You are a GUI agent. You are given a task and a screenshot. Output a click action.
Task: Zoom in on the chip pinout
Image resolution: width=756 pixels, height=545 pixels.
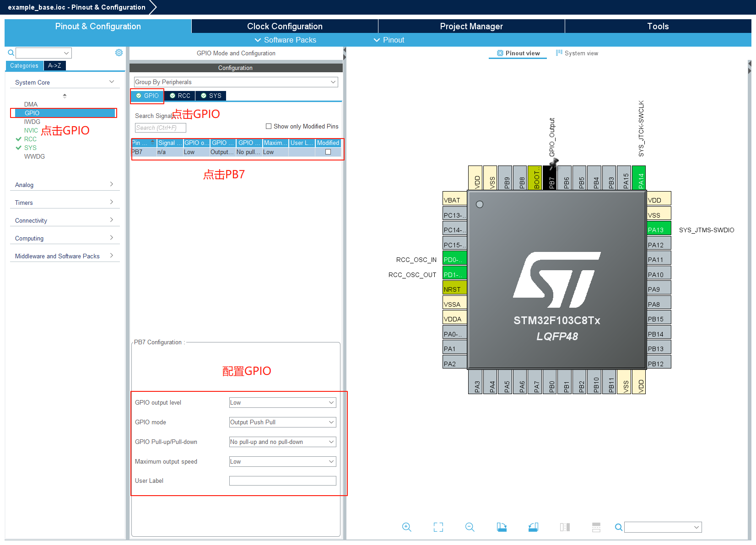pyautogui.click(x=406, y=527)
